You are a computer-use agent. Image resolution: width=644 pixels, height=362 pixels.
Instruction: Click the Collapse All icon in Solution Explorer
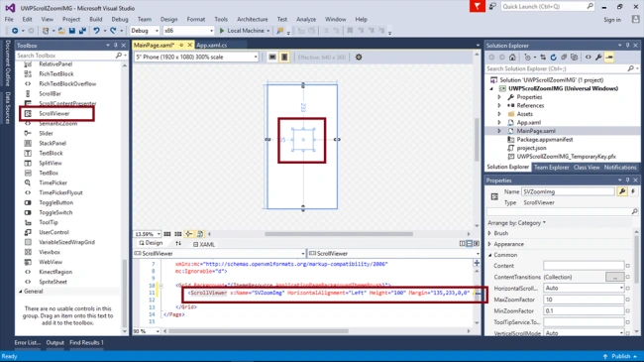pyautogui.click(x=564, y=58)
